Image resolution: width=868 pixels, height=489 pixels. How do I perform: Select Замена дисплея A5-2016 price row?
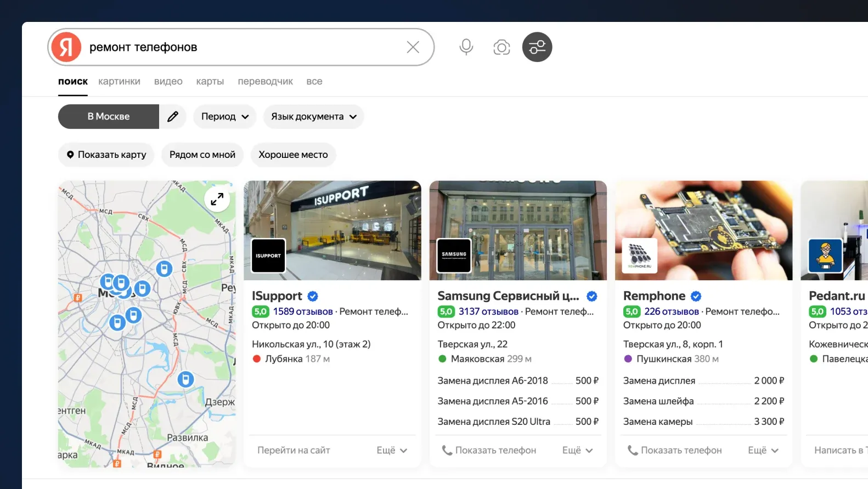tap(518, 401)
